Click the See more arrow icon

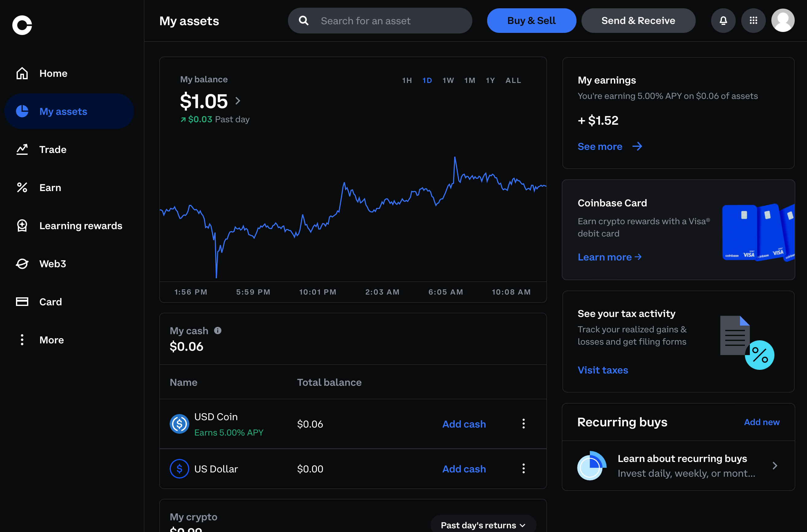637,146
